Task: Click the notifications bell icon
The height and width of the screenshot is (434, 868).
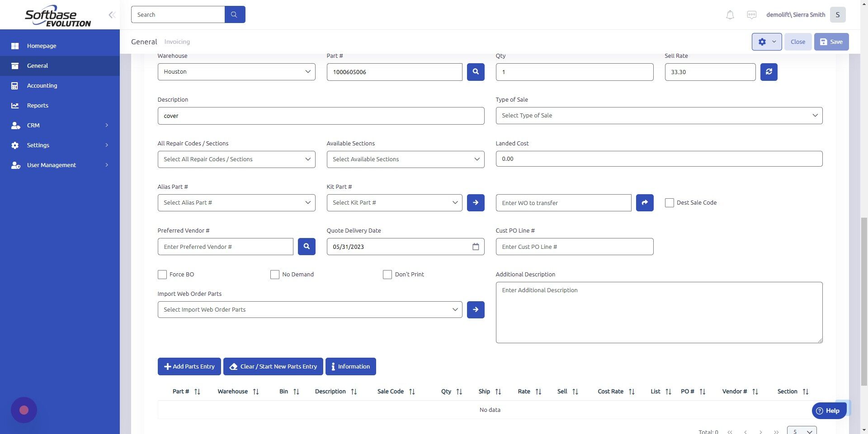Action: click(729, 14)
